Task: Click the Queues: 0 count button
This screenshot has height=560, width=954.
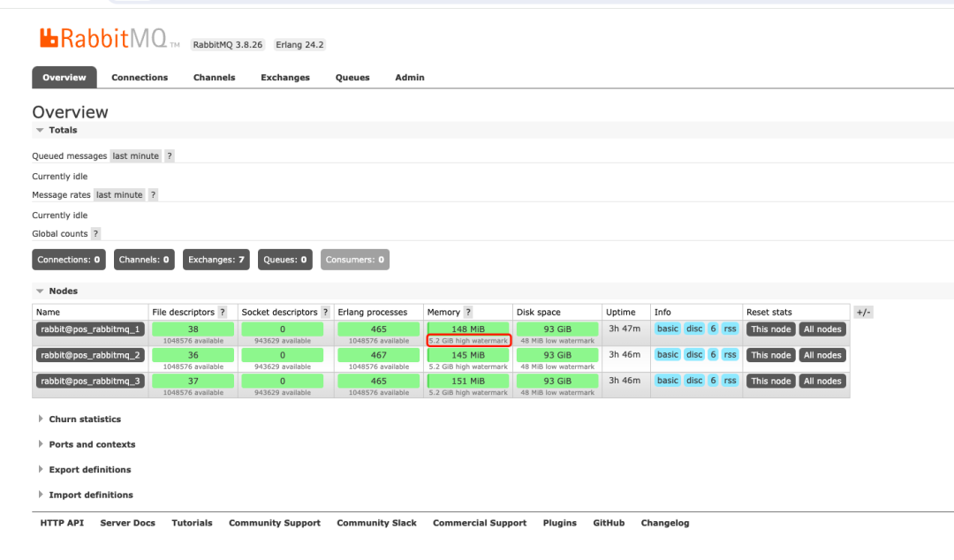Action: (284, 260)
